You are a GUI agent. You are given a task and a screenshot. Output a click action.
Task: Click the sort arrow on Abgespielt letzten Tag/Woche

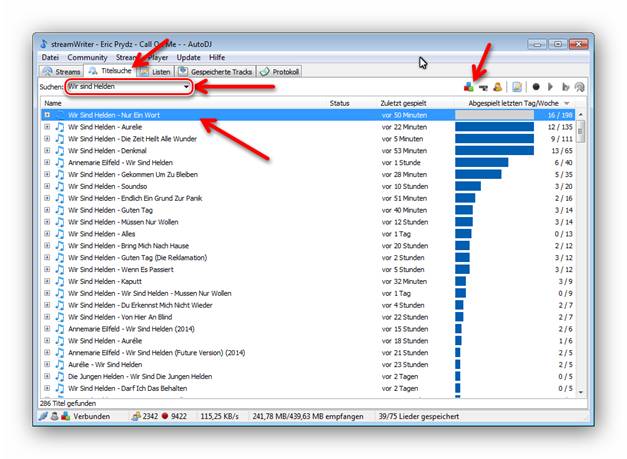(567, 103)
